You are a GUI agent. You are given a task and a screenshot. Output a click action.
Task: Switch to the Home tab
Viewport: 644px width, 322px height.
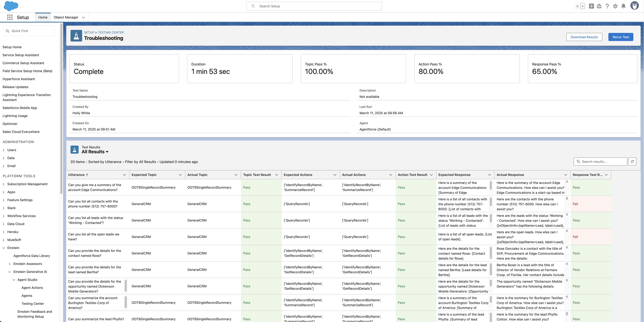[x=43, y=17]
